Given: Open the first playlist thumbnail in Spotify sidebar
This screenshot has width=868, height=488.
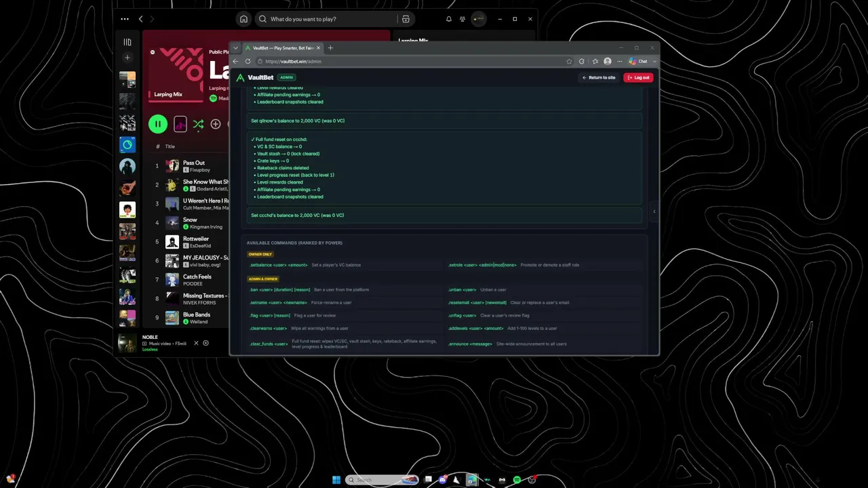Looking at the screenshot, I should point(127,80).
